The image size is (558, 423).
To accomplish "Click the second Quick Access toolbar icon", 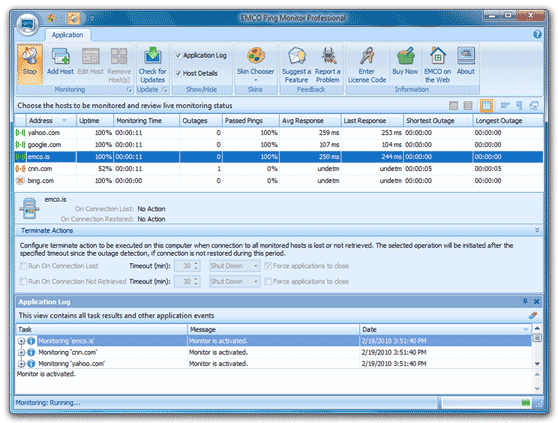I will 74,18.
